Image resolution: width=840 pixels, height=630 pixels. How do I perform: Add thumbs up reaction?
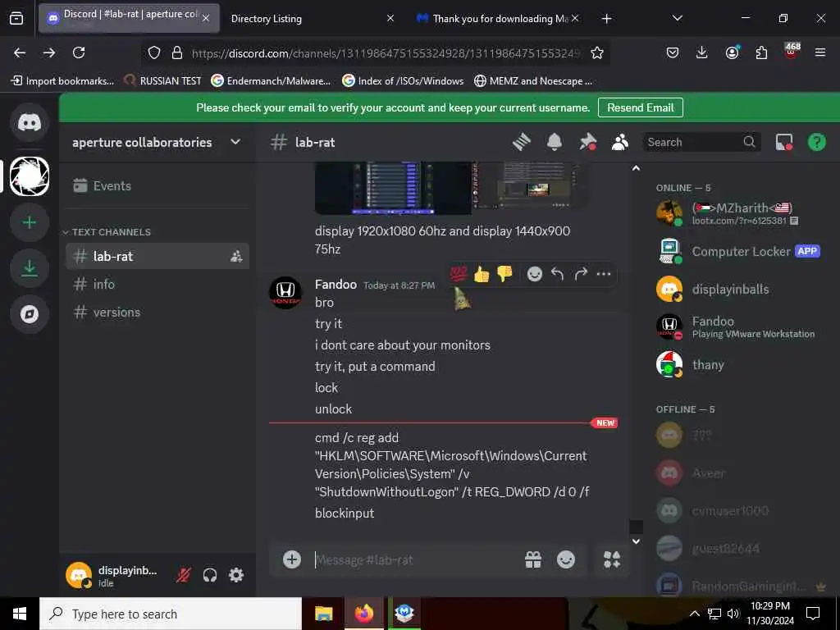[481, 274]
